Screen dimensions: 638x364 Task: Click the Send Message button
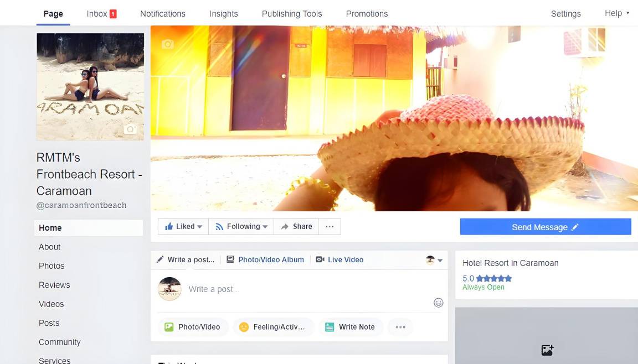tap(545, 227)
